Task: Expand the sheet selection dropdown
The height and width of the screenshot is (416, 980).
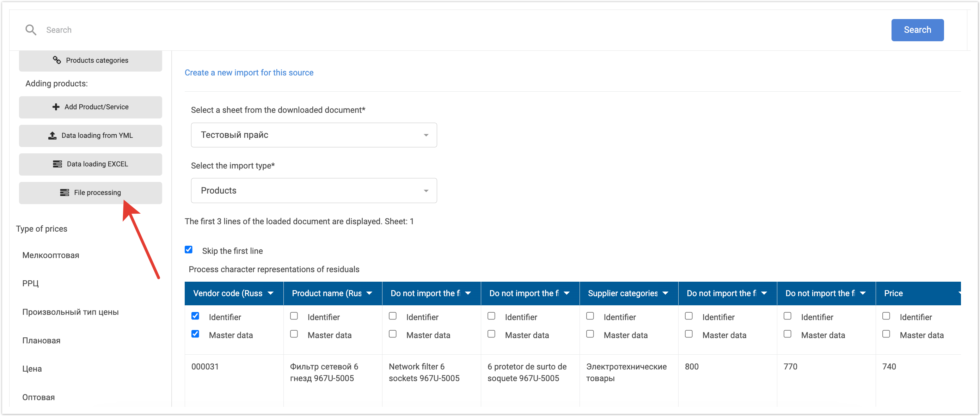Action: tap(313, 135)
